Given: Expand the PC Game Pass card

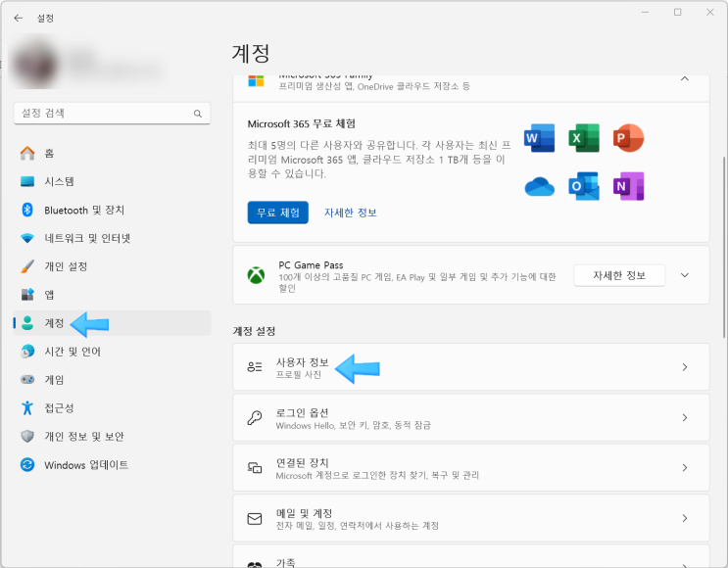Looking at the screenshot, I should (684, 275).
